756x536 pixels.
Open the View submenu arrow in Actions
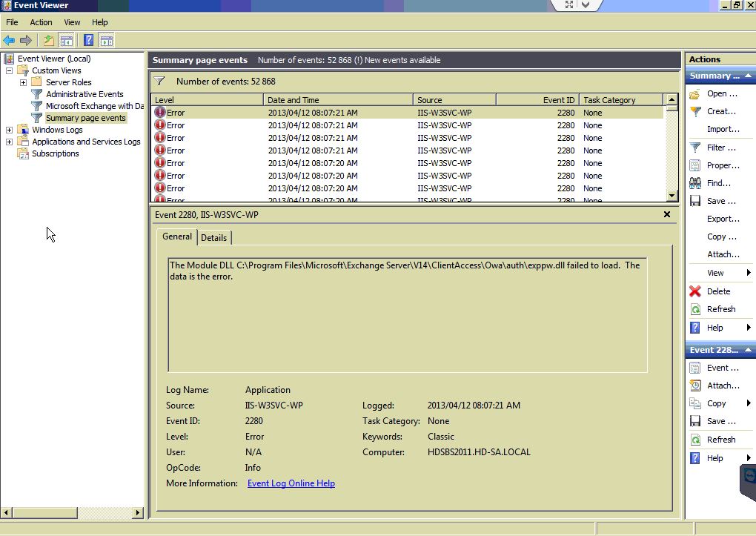749,273
